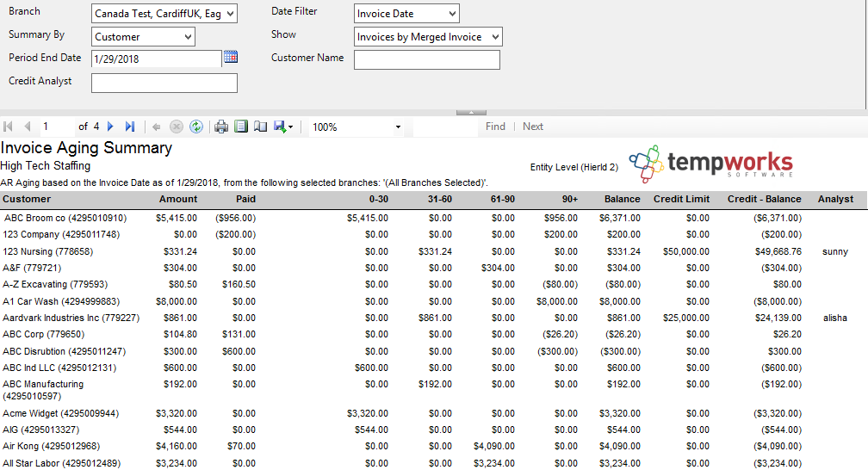Open calendar picker for Period End Date
This screenshot has height=476, width=868.
point(231,57)
